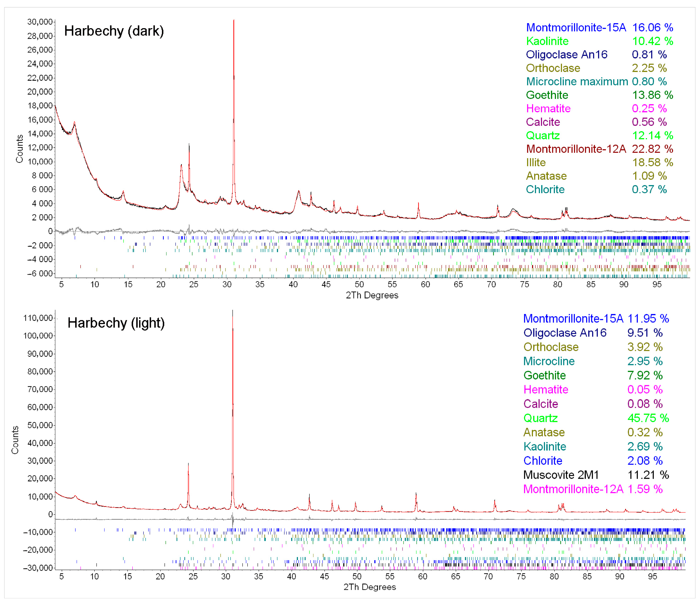Select Calcite 0.08 % in bottom legend
700x604 pixels.
540,404
